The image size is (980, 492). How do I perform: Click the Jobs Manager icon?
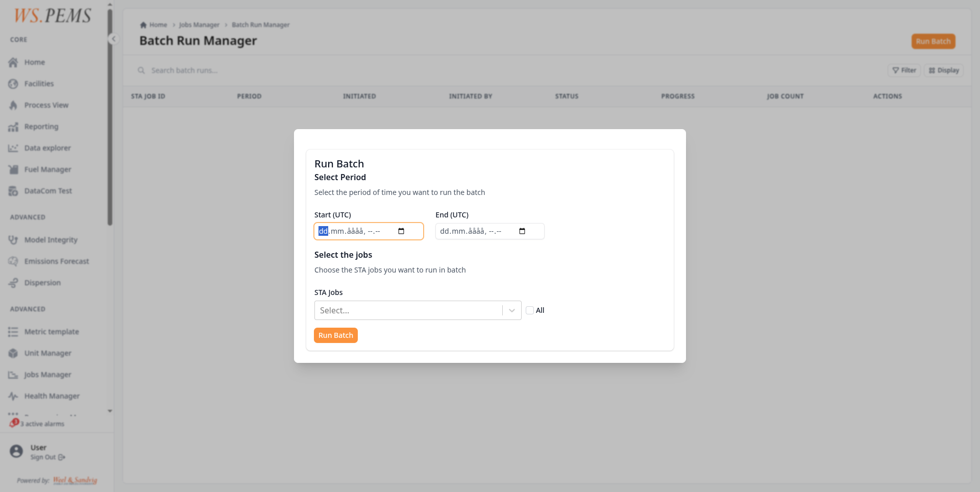pyautogui.click(x=13, y=375)
